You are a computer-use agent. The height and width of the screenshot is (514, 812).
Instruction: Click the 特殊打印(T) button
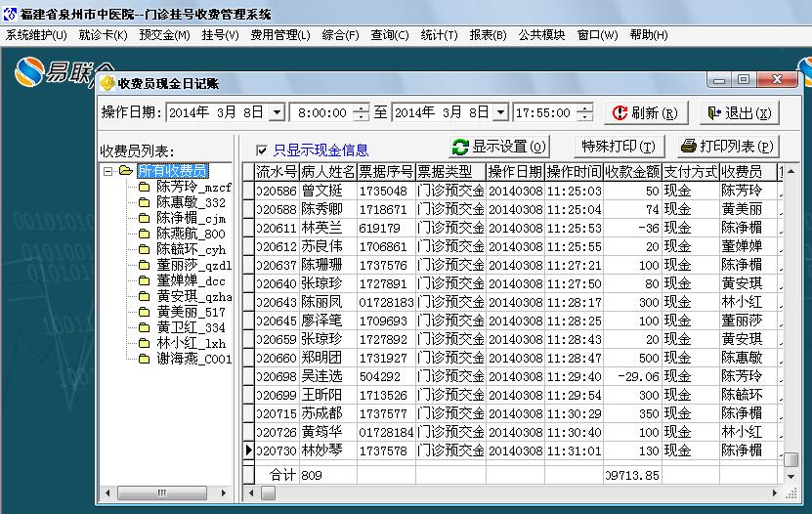point(619,147)
